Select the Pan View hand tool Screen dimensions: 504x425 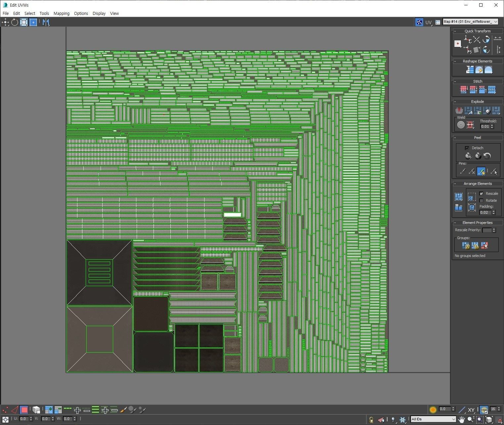pyautogui.click(x=461, y=419)
